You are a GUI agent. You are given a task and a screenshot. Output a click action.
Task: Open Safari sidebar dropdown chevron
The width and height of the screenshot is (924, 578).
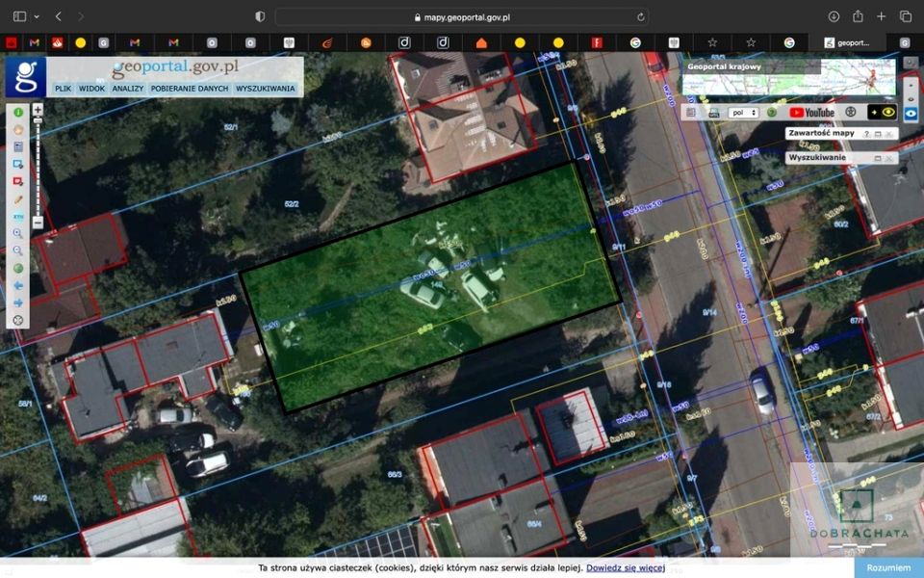[x=37, y=17]
